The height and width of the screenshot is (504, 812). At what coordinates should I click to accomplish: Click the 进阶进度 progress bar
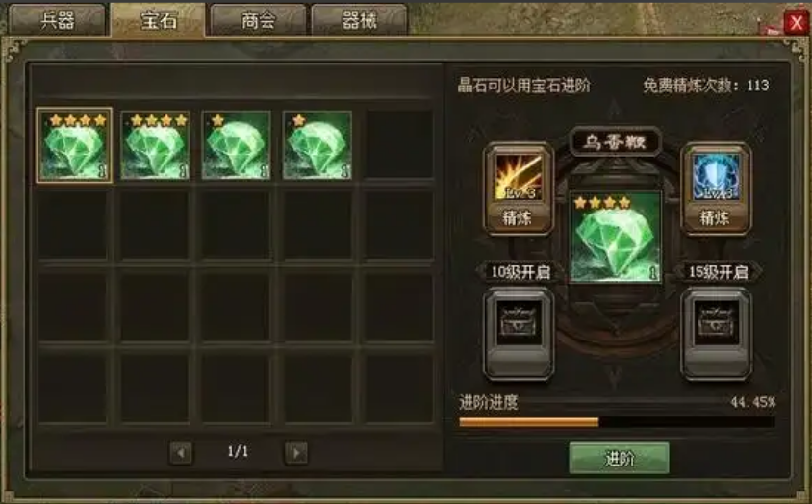click(617, 422)
